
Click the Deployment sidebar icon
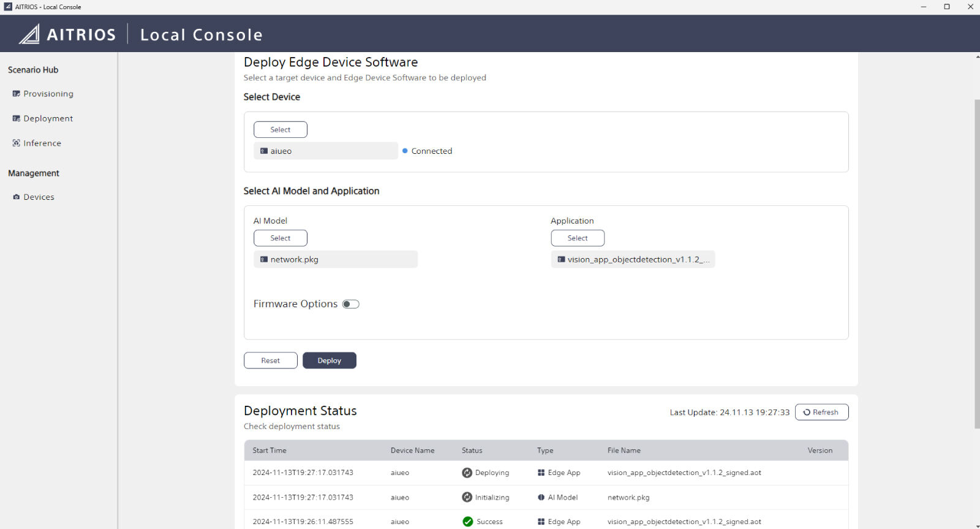pyautogui.click(x=17, y=118)
